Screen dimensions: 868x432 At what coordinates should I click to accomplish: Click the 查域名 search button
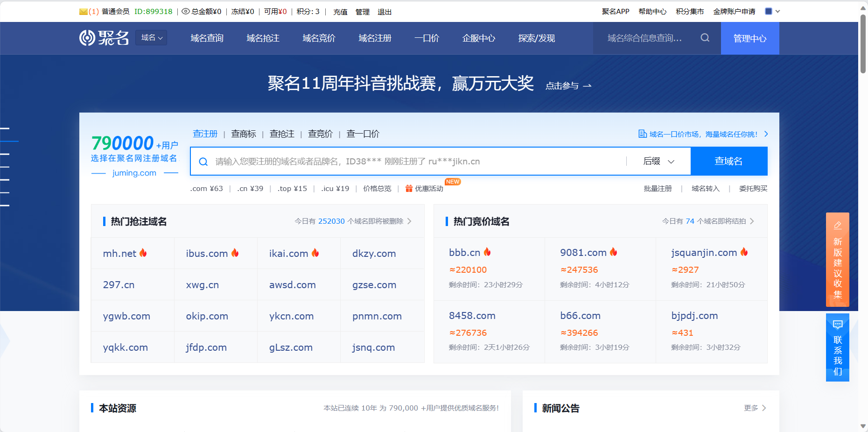point(729,161)
